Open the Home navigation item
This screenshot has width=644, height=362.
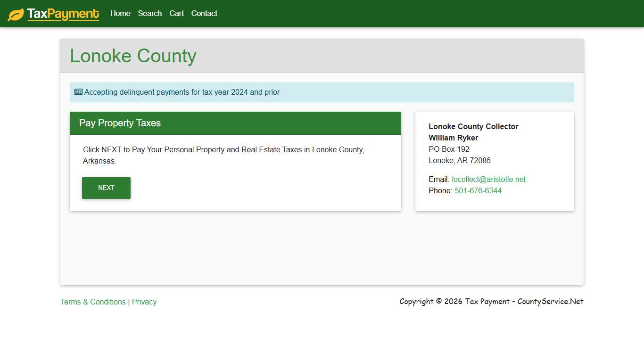(120, 14)
